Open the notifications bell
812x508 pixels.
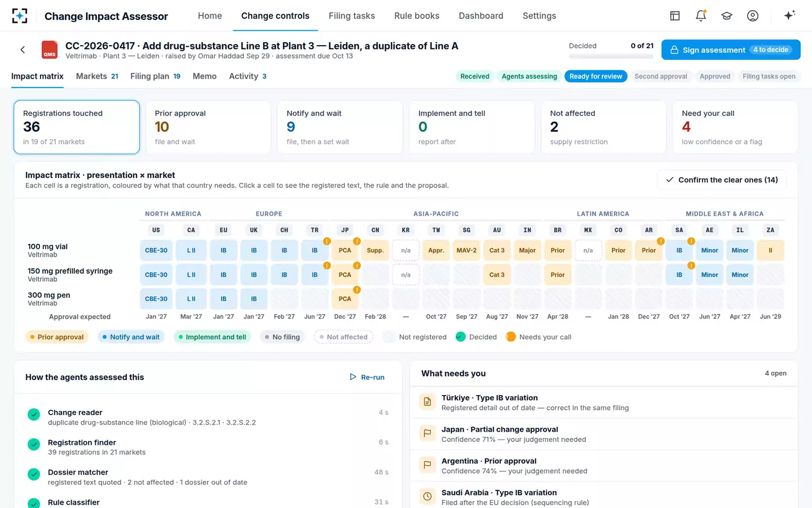pos(701,16)
